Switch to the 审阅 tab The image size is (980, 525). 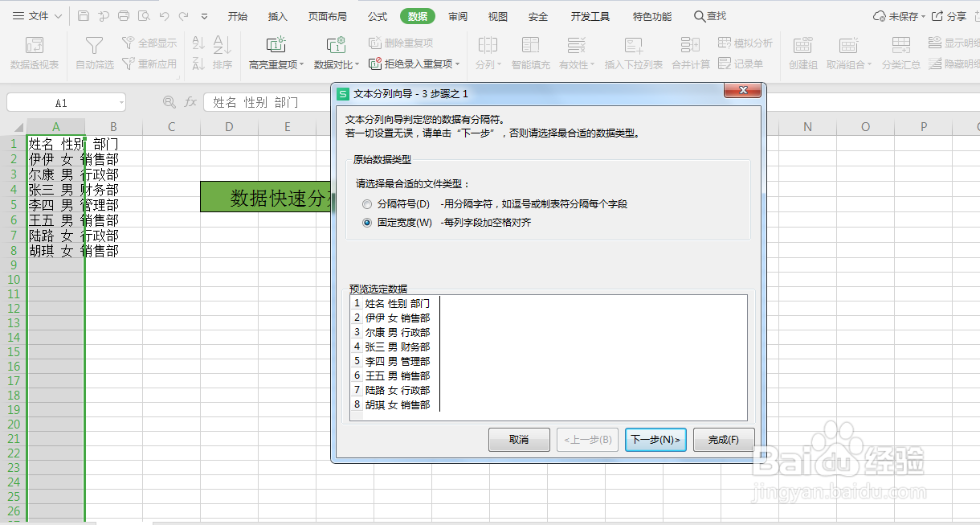(458, 16)
